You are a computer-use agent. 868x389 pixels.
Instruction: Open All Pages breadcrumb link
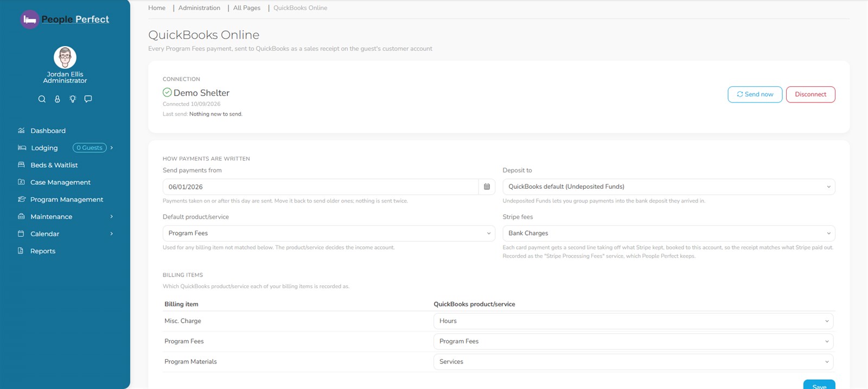pyautogui.click(x=247, y=8)
